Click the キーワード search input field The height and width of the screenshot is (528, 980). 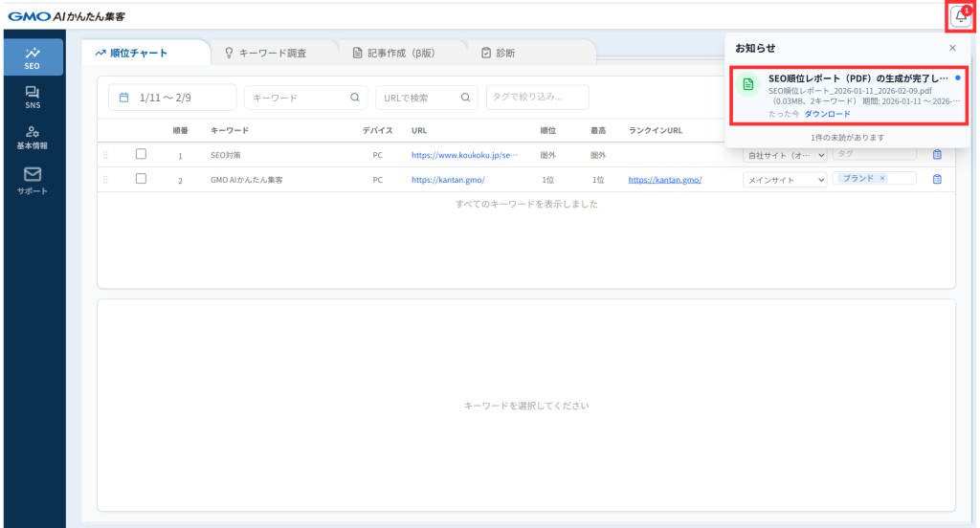pos(299,97)
